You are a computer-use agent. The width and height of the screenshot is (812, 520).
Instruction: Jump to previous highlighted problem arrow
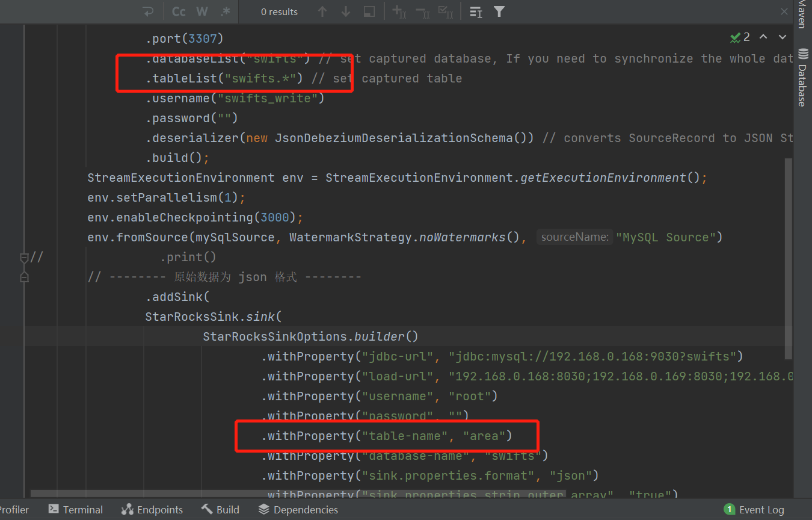point(763,37)
